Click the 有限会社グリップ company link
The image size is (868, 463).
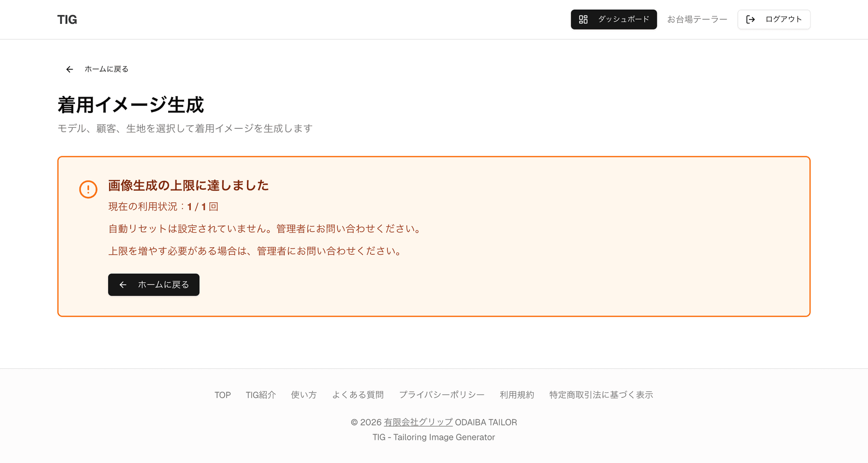click(x=418, y=422)
